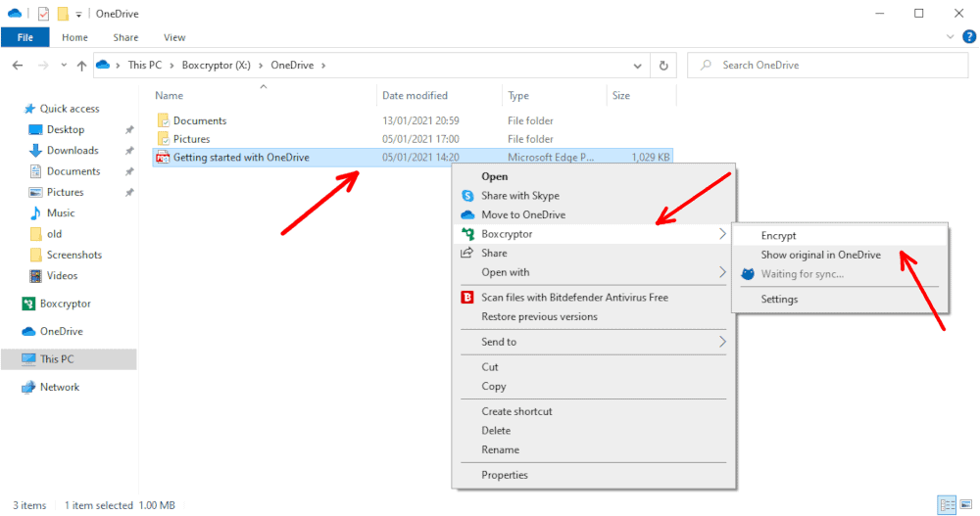Refresh the folder with the refresh button

click(663, 65)
